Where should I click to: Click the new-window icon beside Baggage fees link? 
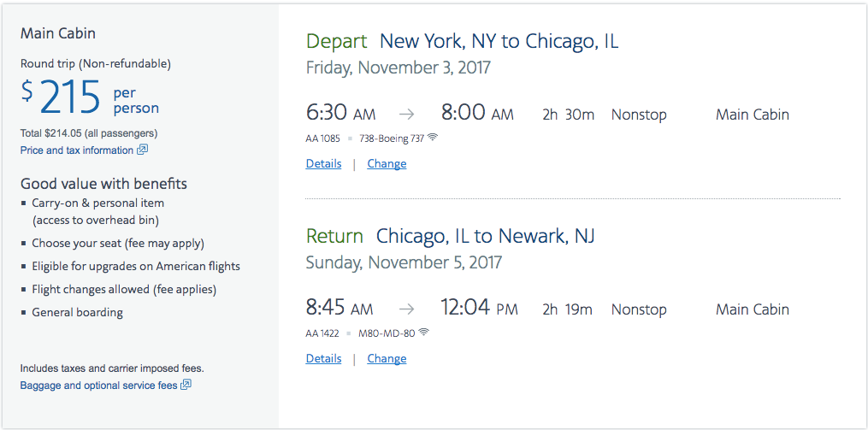point(186,385)
